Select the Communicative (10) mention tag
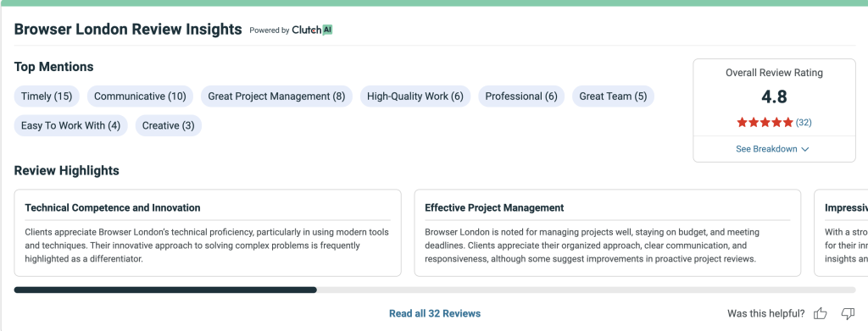 click(x=140, y=97)
